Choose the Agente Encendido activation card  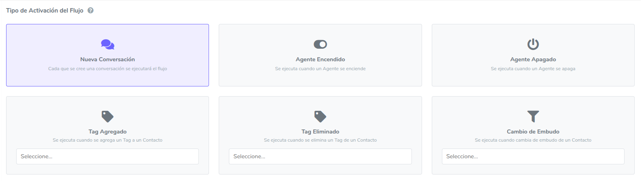click(320, 55)
